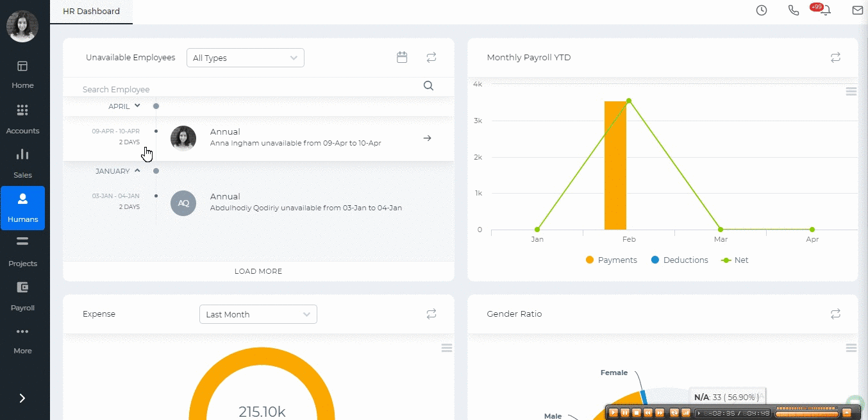Collapse the APRIL month group
The height and width of the screenshot is (420, 868).
coord(137,106)
